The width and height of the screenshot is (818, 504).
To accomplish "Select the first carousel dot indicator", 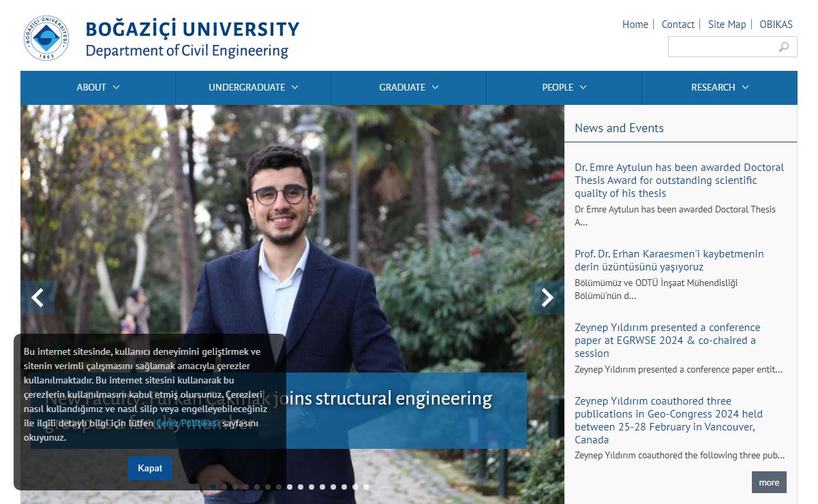I will (x=213, y=487).
